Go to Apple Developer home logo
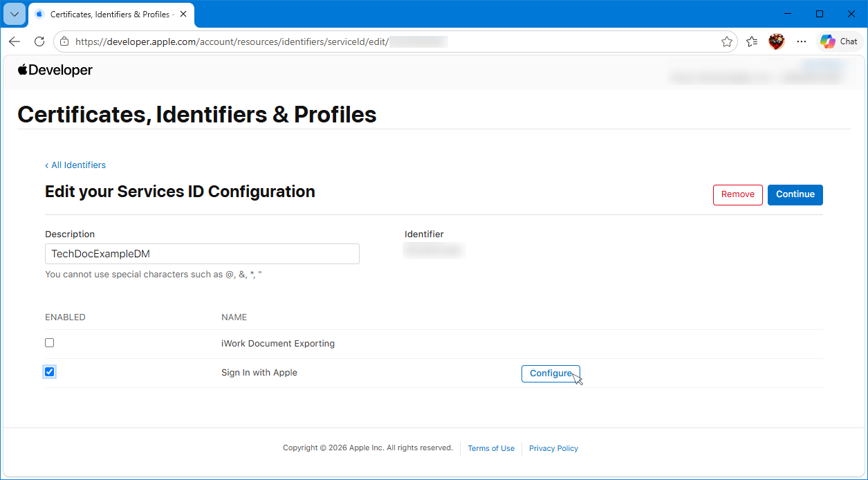The height and width of the screenshot is (480, 868). pos(55,70)
